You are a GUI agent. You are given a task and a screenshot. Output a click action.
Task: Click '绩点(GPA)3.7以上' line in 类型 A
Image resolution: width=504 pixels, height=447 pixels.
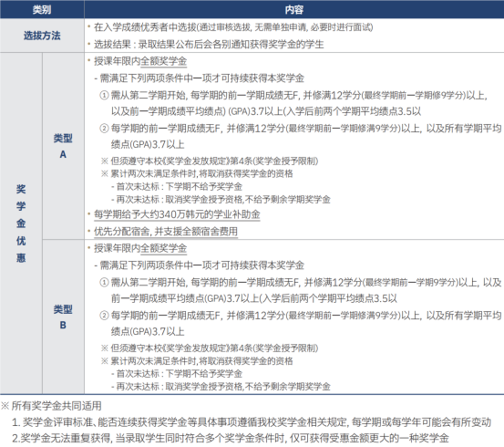coord(148,144)
